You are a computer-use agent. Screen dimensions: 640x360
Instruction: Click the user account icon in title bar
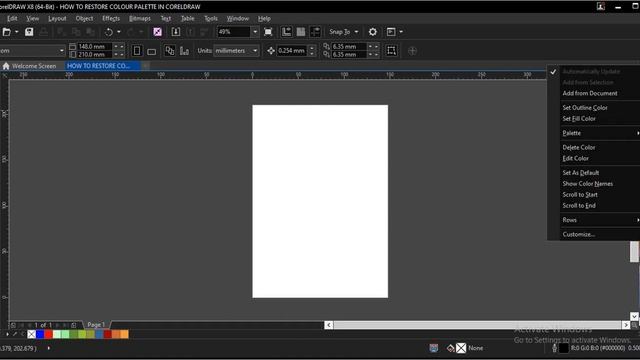click(601, 7)
